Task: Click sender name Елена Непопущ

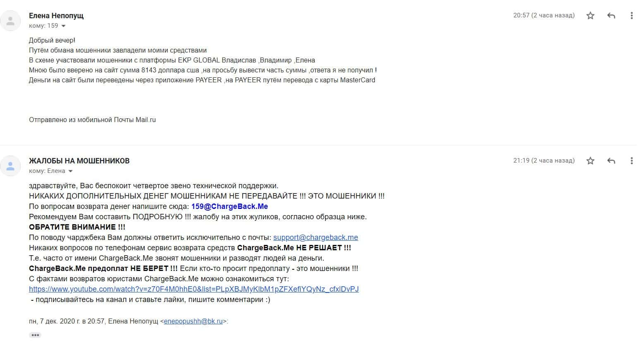Action: (x=56, y=16)
